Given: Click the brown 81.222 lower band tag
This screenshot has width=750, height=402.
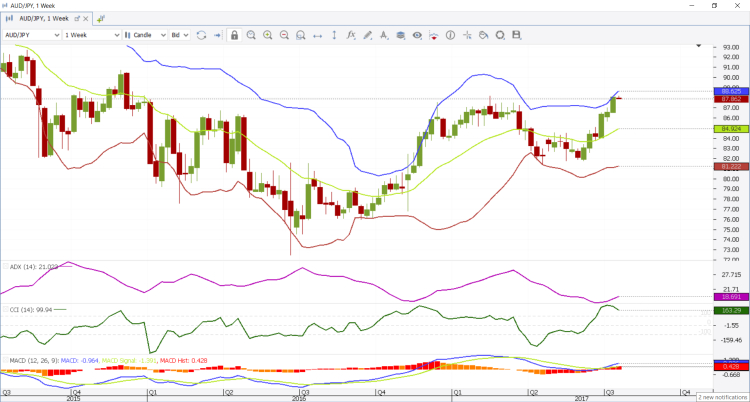Looking at the screenshot, I should coord(730,167).
